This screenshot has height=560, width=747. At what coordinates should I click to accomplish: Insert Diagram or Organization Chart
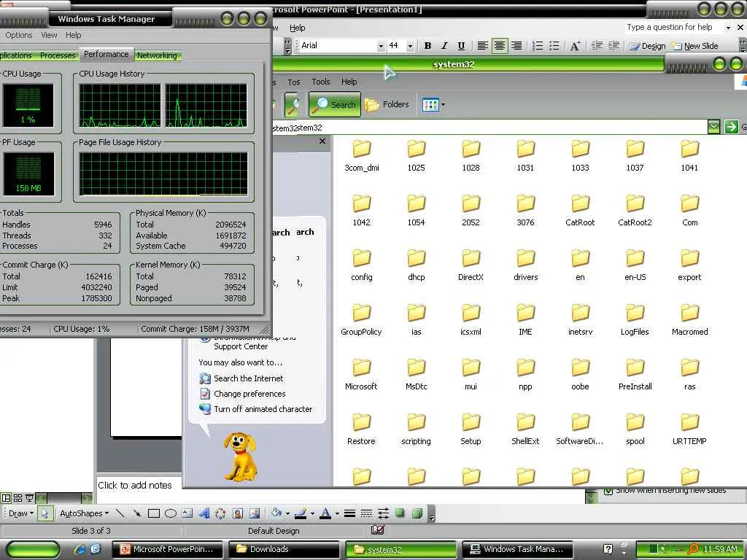click(220, 513)
